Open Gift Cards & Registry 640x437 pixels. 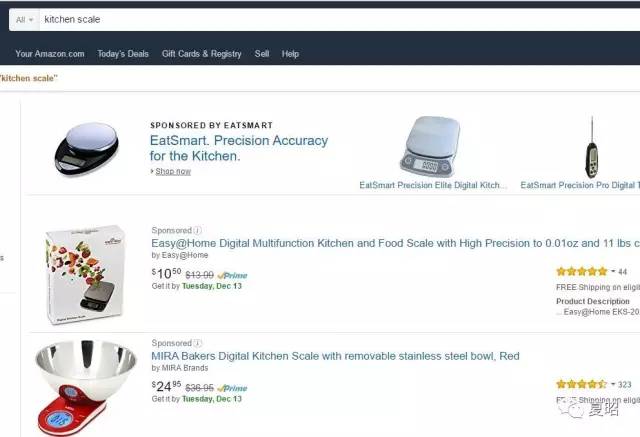(202, 54)
